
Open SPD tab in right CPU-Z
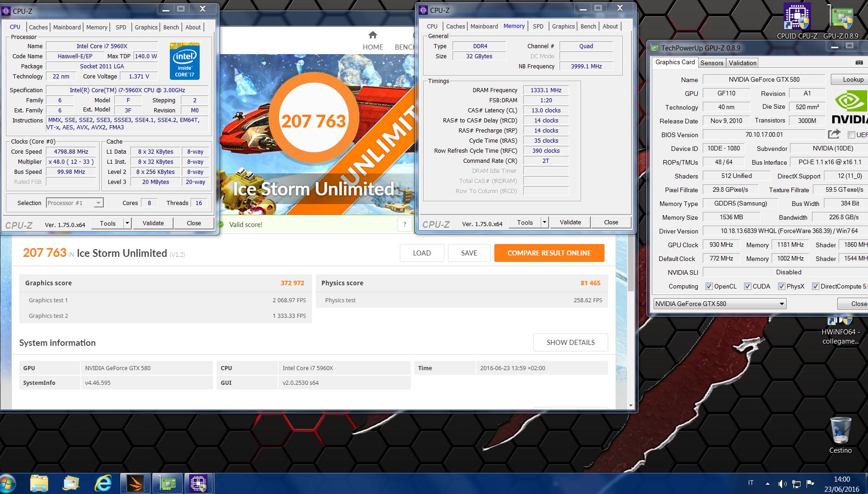538,26
